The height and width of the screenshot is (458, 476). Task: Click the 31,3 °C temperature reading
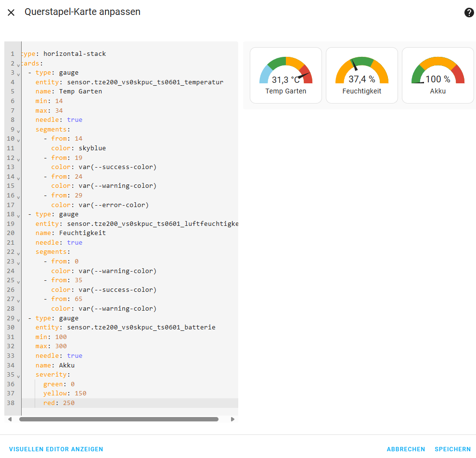coord(286,80)
